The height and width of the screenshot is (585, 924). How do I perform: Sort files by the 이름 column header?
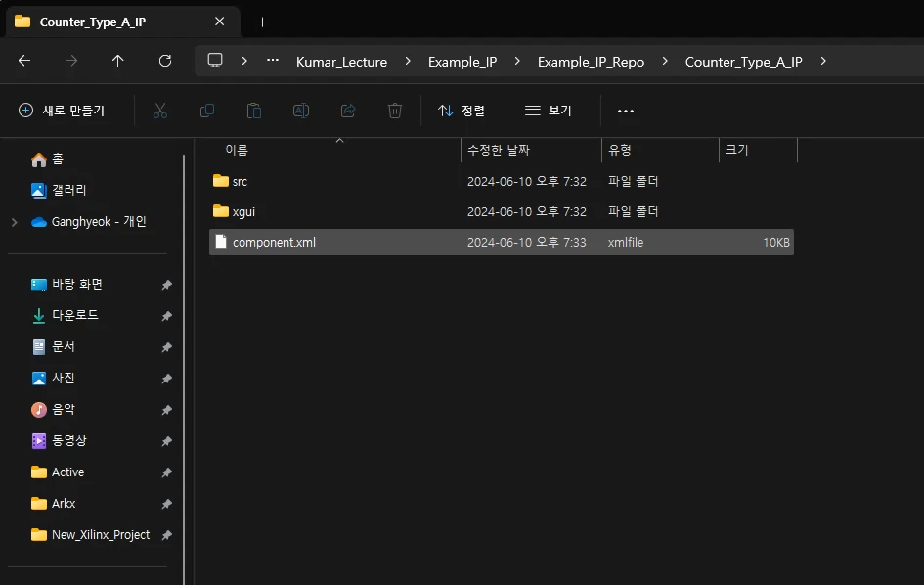point(238,148)
